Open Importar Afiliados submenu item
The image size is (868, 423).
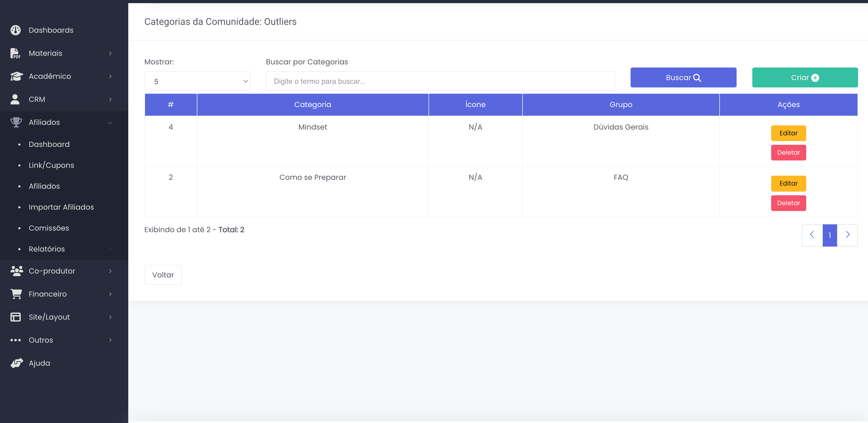[x=61, y=207]
